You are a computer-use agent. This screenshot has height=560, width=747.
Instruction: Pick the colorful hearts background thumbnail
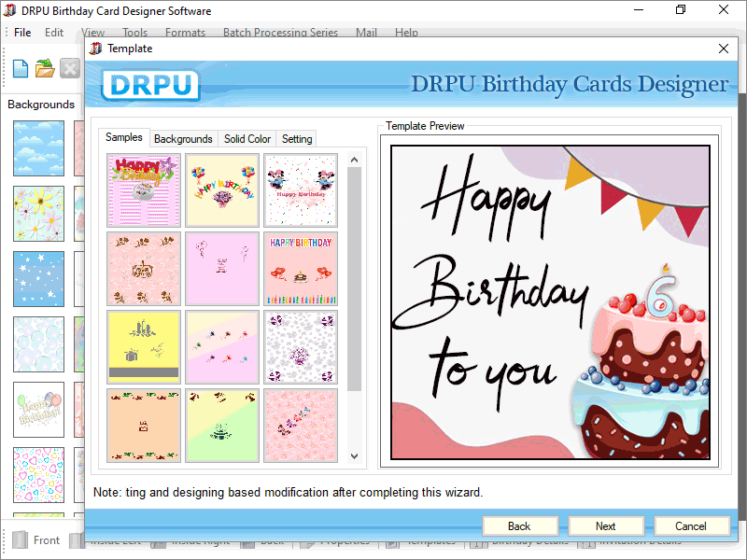point(38,475)
